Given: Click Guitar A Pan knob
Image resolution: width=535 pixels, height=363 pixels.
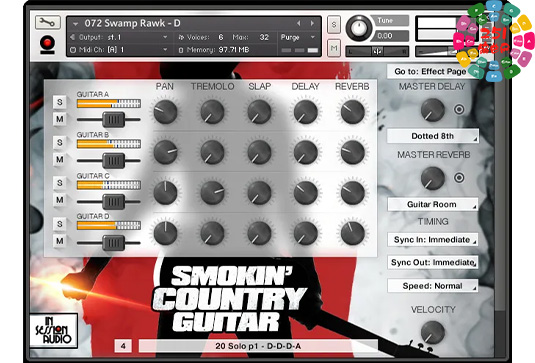Looking at the screenshot, I should 165,112.
